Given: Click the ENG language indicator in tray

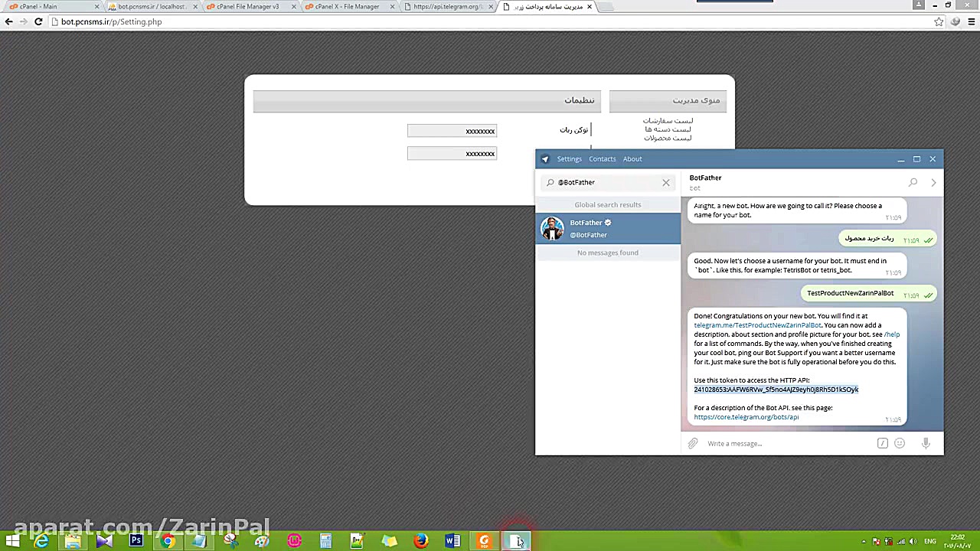Looking at the screenshot, I should [x=930, y=542].
